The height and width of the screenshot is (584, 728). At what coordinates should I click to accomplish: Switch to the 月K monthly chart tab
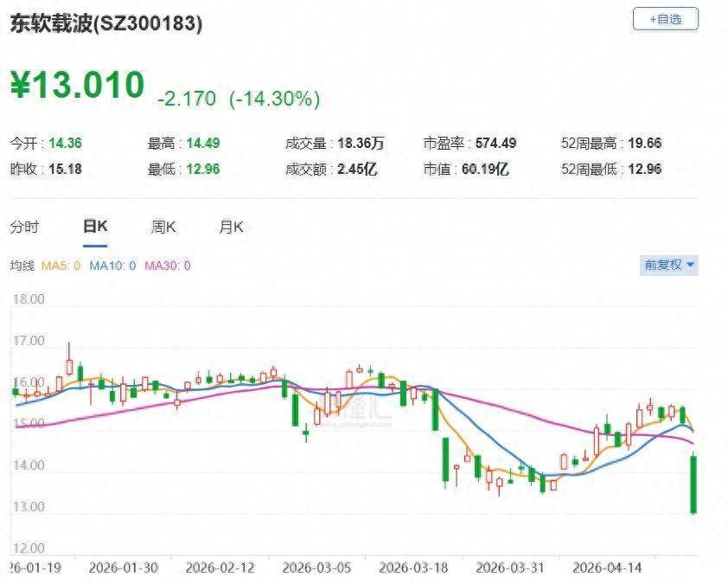[231, 227]
